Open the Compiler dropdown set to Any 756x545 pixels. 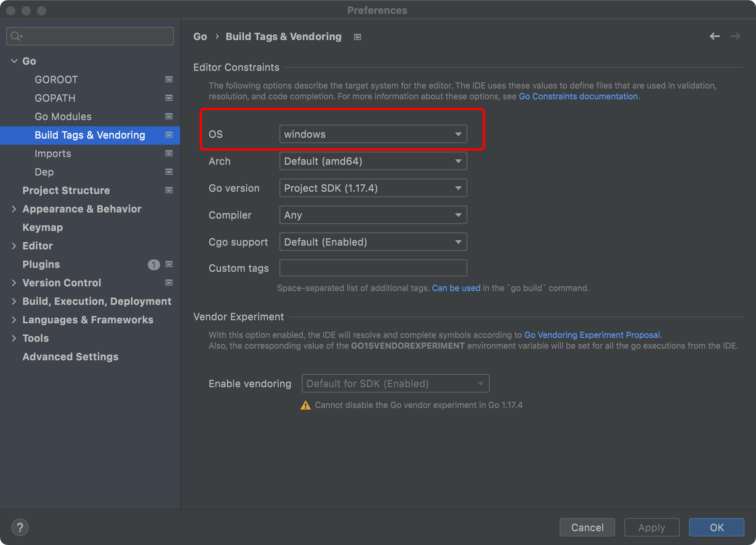(373, 215)
